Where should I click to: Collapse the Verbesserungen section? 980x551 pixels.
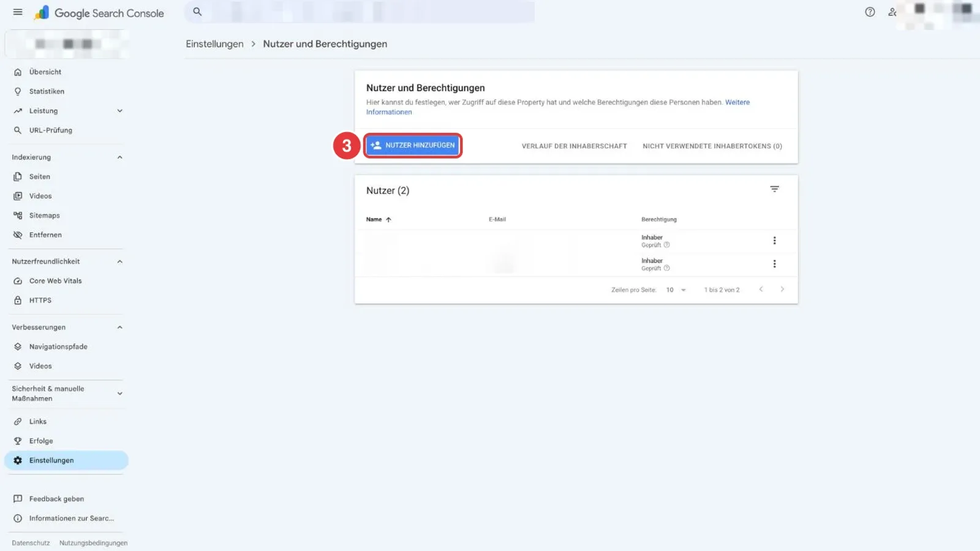click(119, 328)
